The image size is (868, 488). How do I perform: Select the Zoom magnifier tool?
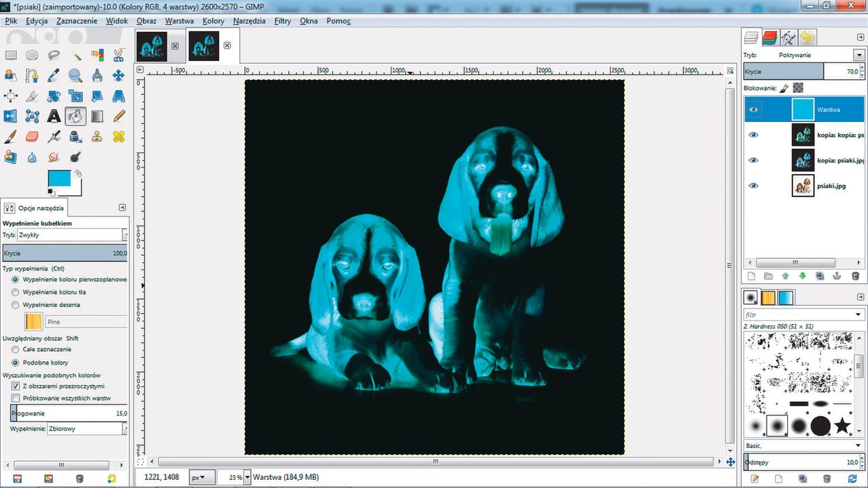click(x=75, y=76)
